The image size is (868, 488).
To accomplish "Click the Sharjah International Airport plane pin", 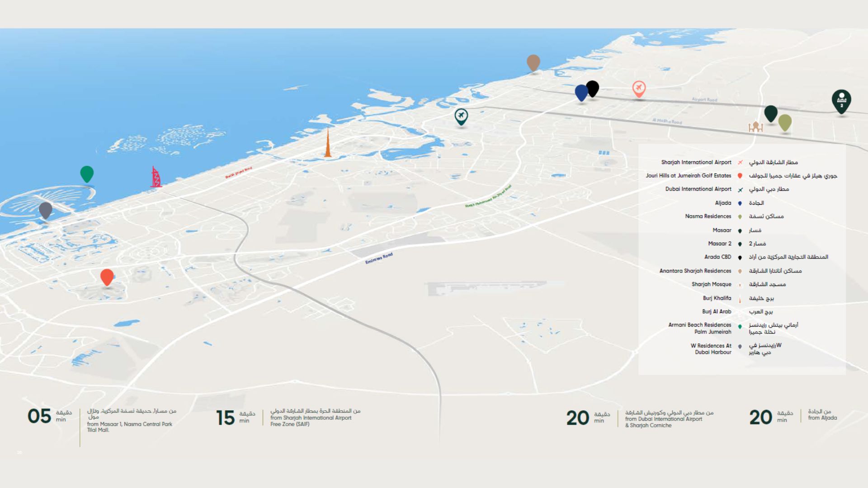I will (x=638, y=88).
